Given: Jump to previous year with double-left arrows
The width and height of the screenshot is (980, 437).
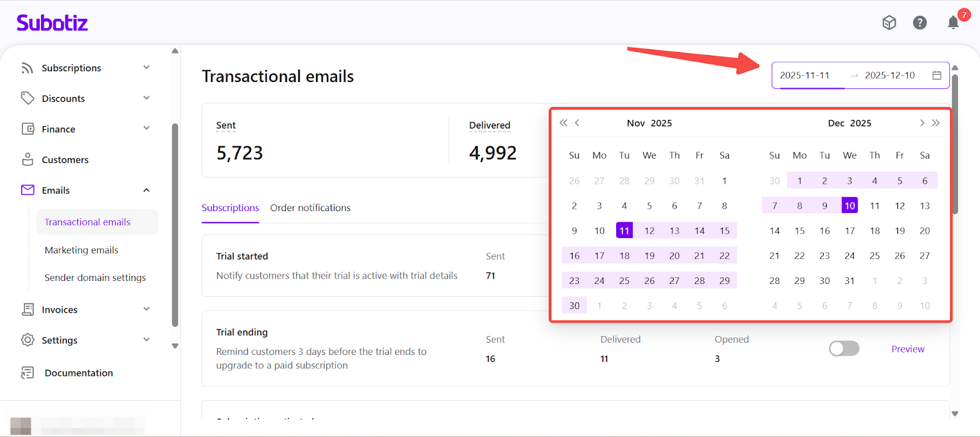Looking at the screenshot, I should [563, 123].
